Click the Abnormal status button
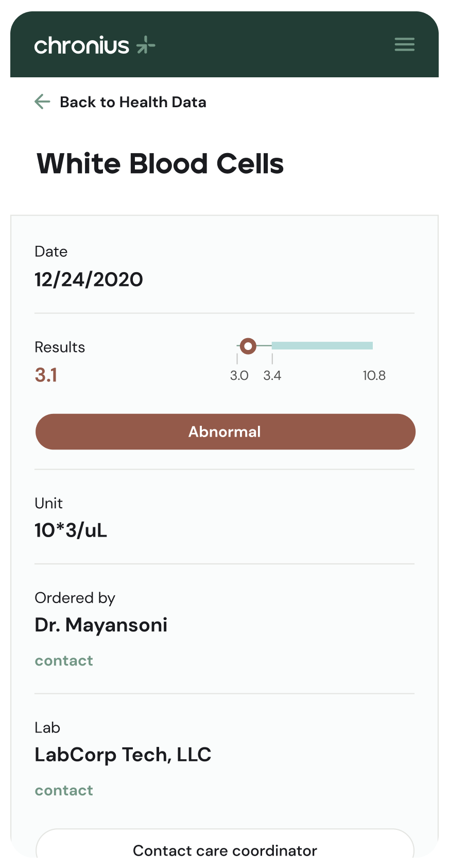The width and height of the screenshot is (449, 868). click(x=225, y=431)
